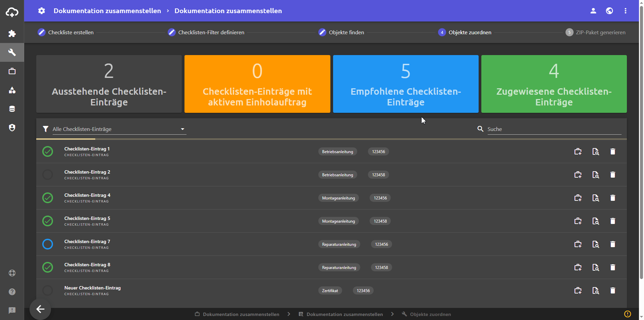Open the globe language selector
The image size is (644, 320).
pyautogui.click(x=609, y=11)
